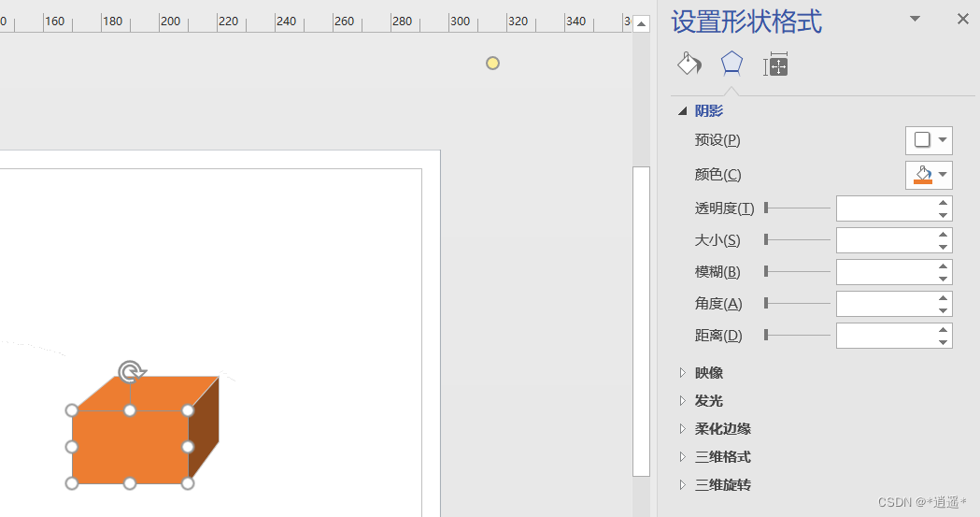This screenshot has width=980, height=517.
Task: Click the 角度(A) slider handle
Action: pyautogui.click(x=766, y=304)
